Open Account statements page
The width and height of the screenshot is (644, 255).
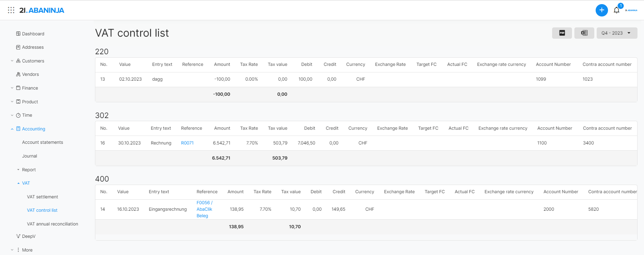coord(43,142)
